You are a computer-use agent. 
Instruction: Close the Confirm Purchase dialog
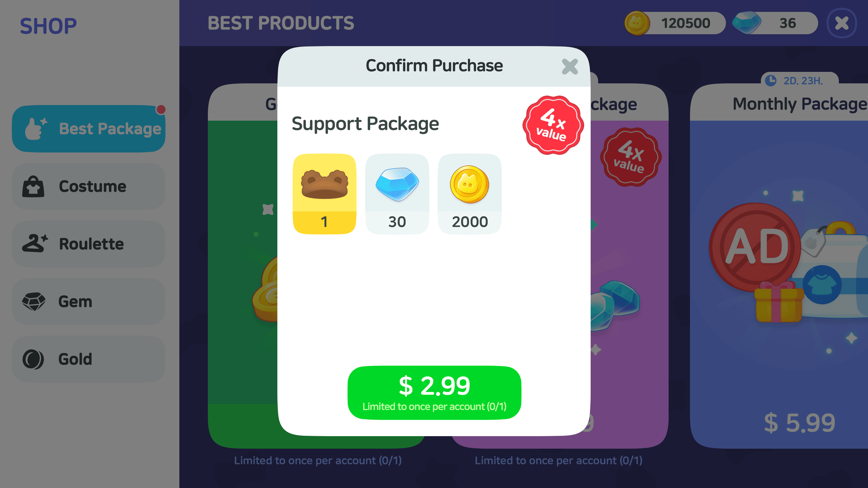coord(570,66)
